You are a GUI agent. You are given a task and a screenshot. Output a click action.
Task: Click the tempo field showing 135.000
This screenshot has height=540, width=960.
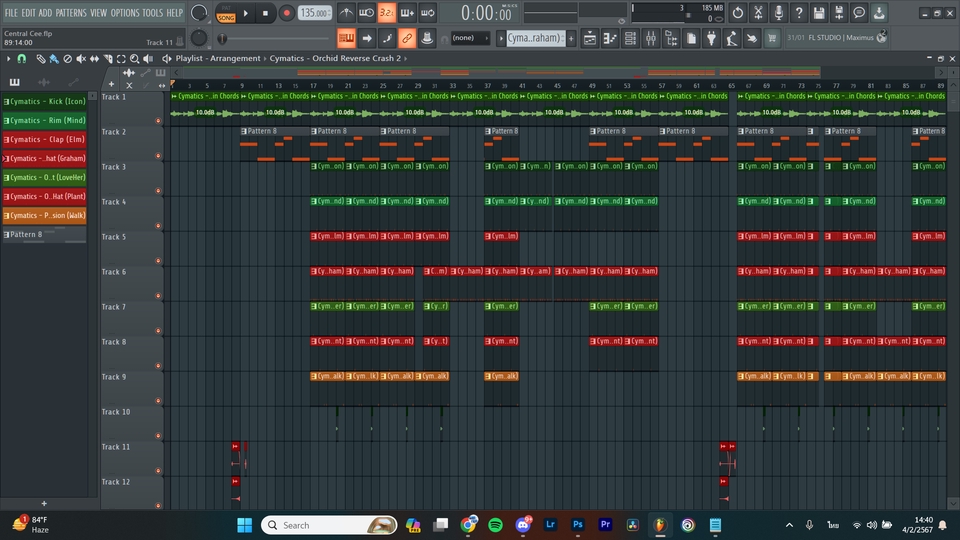315,13
